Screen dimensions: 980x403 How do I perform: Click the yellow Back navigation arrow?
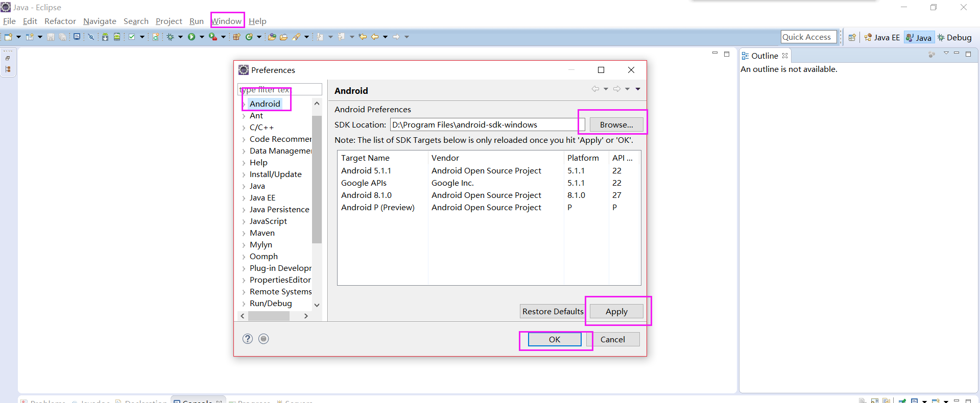(375, 37)
